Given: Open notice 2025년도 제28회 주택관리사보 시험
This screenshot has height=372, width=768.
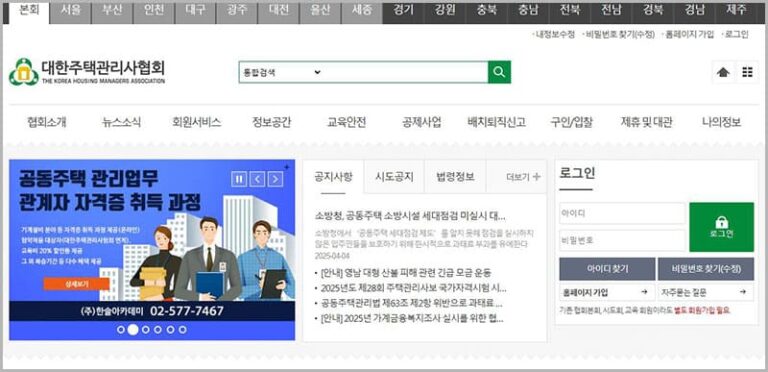Looking at the screenshot, I should (413, 288).
